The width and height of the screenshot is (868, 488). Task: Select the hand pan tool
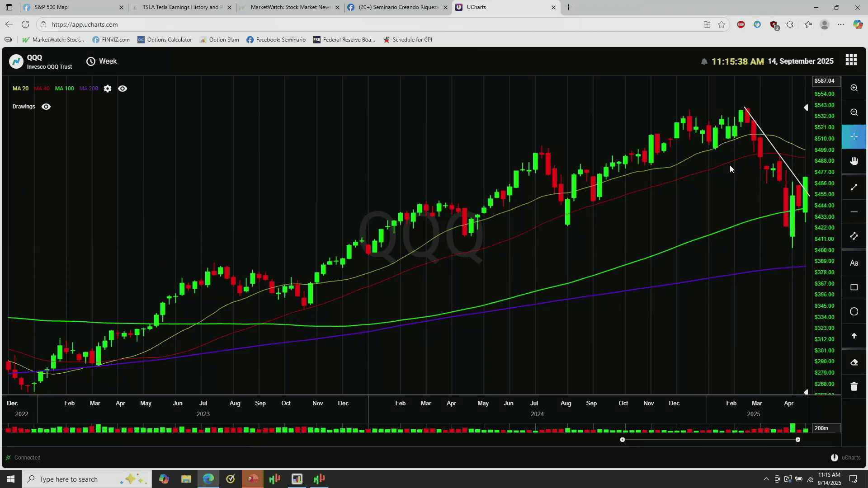[x=854, y=161]
